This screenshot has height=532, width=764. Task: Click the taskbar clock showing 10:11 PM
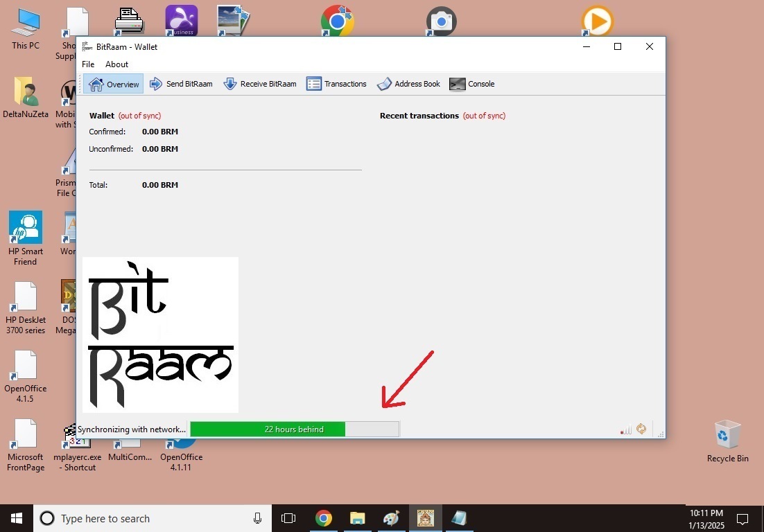(x=706, y=519)
